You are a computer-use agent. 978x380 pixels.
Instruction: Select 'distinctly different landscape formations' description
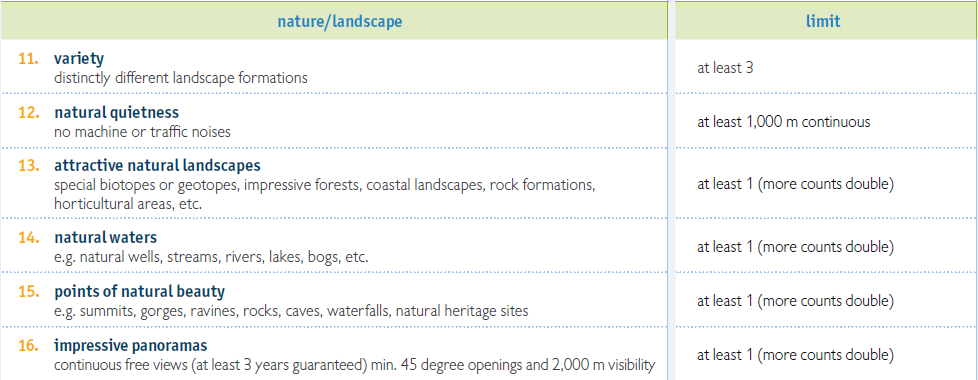(181, 79)
